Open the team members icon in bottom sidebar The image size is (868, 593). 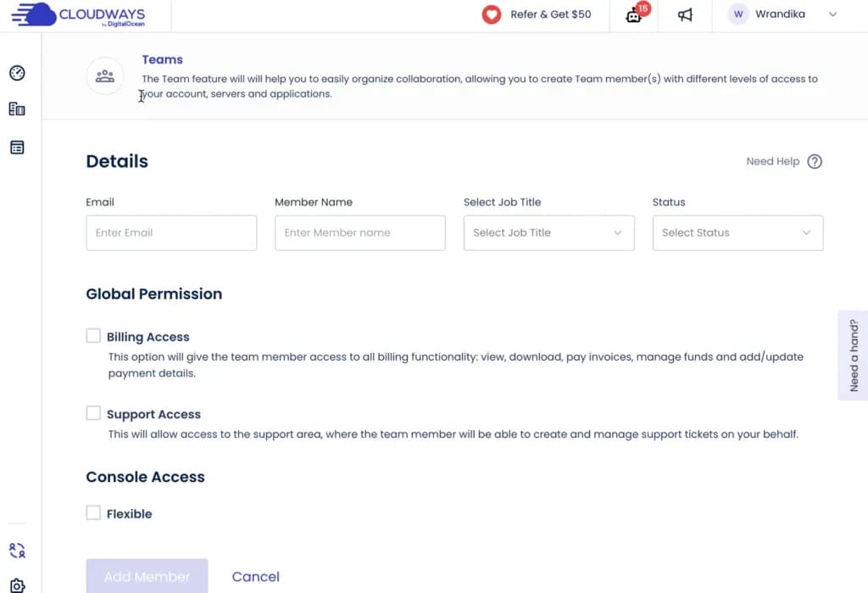pyautogui.click(x=17, y=551)
